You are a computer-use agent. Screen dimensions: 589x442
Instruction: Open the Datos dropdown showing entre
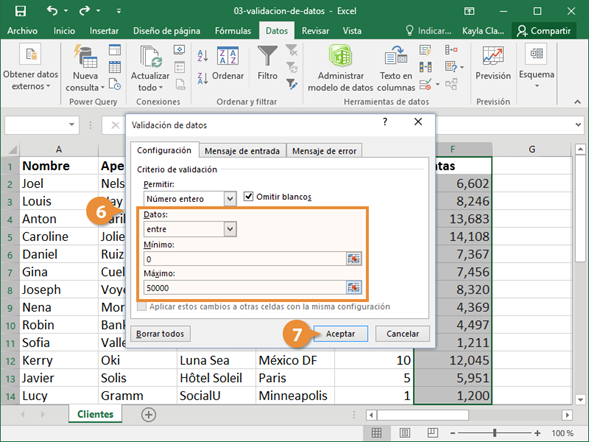(x=230, y=229)
